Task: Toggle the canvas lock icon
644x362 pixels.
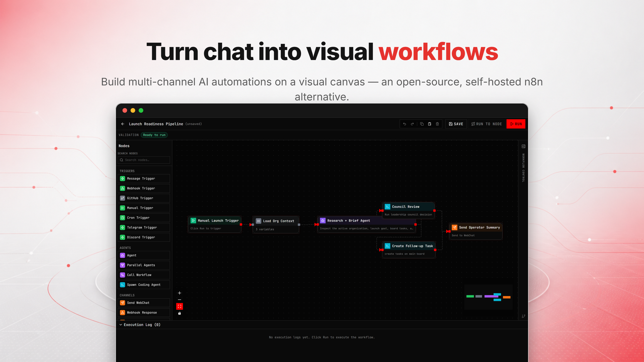Action: coord(179,313)
